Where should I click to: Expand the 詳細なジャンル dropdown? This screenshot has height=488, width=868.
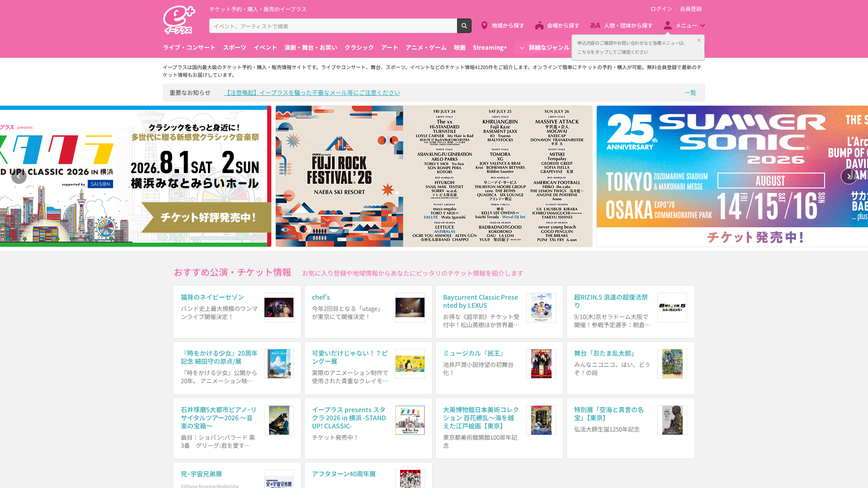pos(544,47)
